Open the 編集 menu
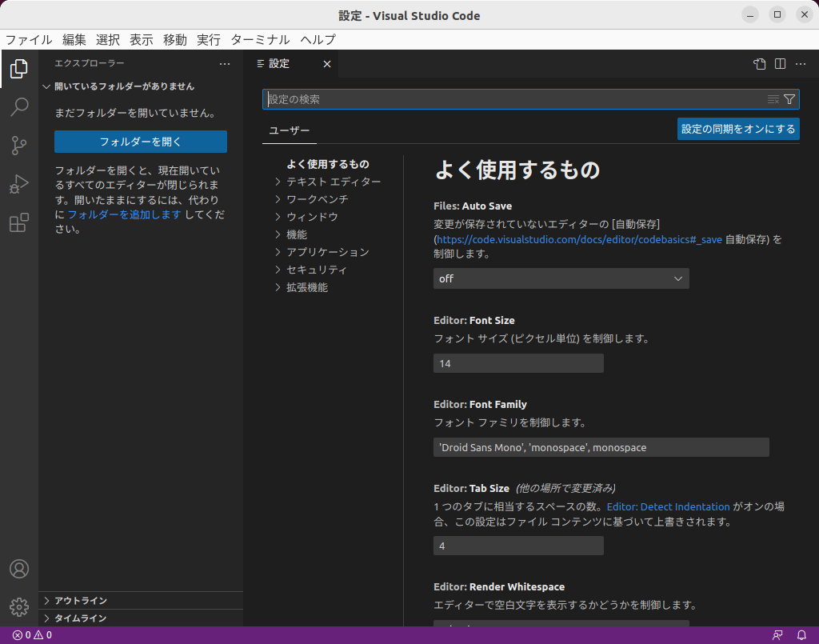 74,40
